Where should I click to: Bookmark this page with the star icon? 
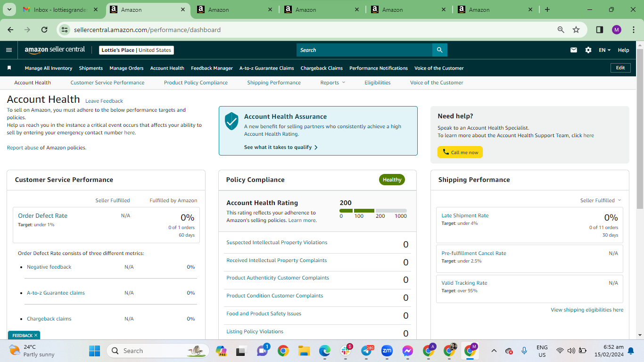(576, 30)
